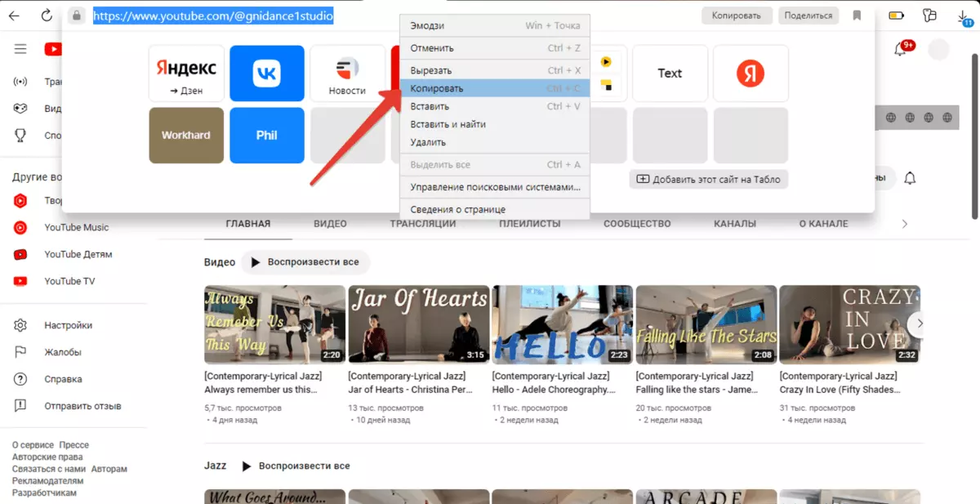
Task: Open the battery saver icon in the toolbar
Action: (897, 16)
